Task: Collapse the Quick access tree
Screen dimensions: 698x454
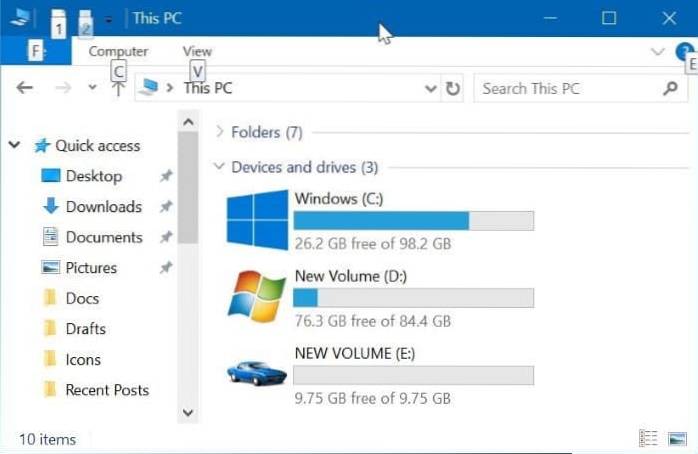Action: click(15, 145)
